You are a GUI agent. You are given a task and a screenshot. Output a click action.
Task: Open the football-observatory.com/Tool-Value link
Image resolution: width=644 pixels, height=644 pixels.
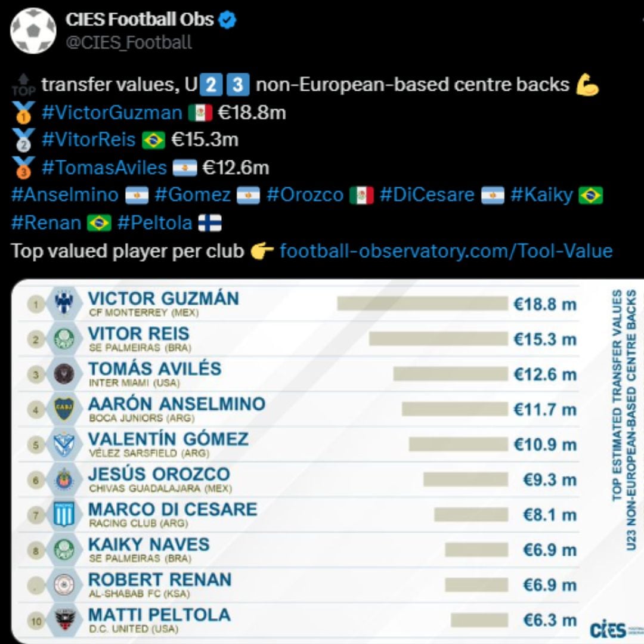tap(446, 250)
